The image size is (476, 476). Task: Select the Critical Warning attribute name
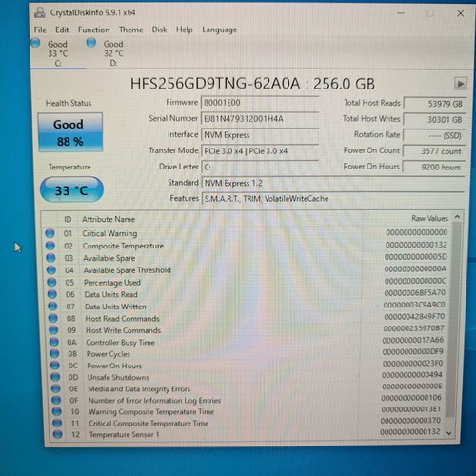pos(109,233)
